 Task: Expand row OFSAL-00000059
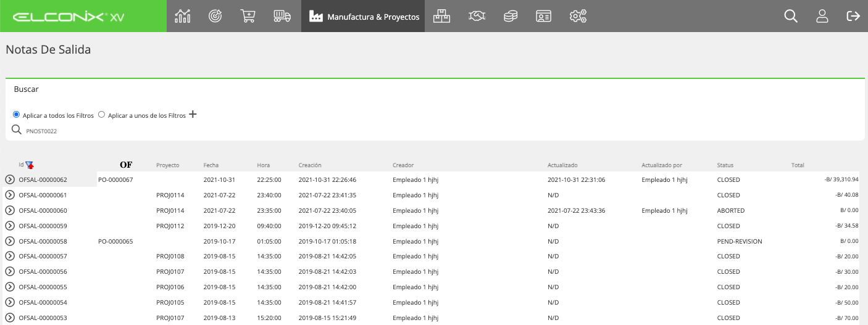click(x=10, y=226)
